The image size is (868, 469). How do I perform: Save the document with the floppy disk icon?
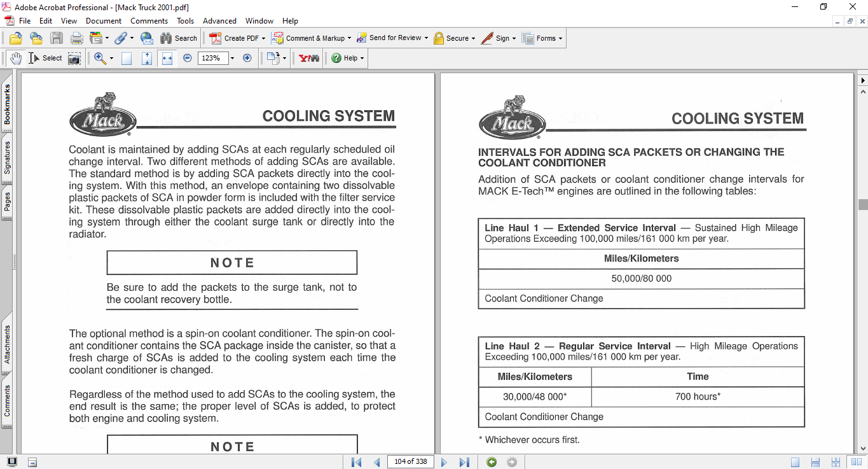tap(57, 38)
